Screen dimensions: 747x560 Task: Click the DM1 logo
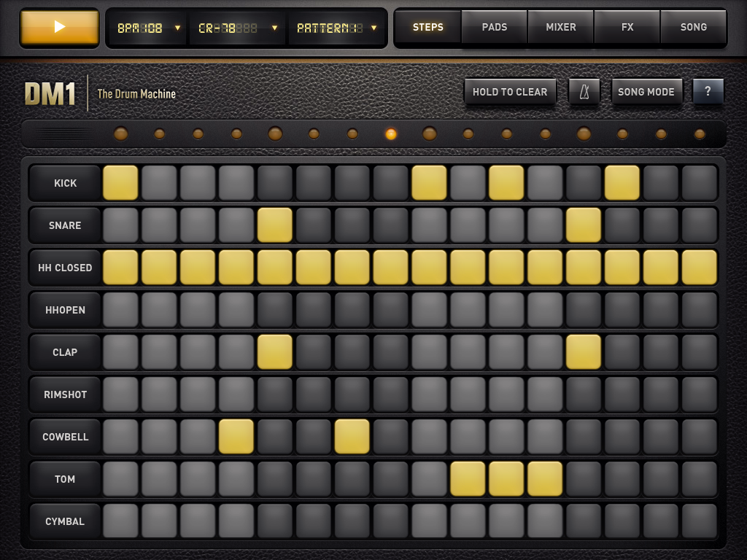tap(50, 94)
